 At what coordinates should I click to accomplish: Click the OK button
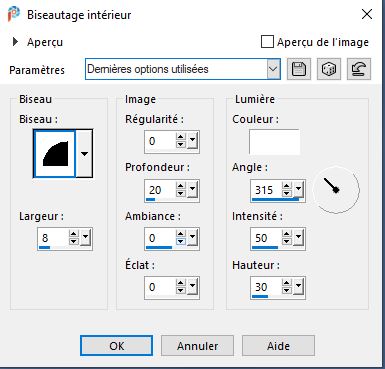(117, 346)
